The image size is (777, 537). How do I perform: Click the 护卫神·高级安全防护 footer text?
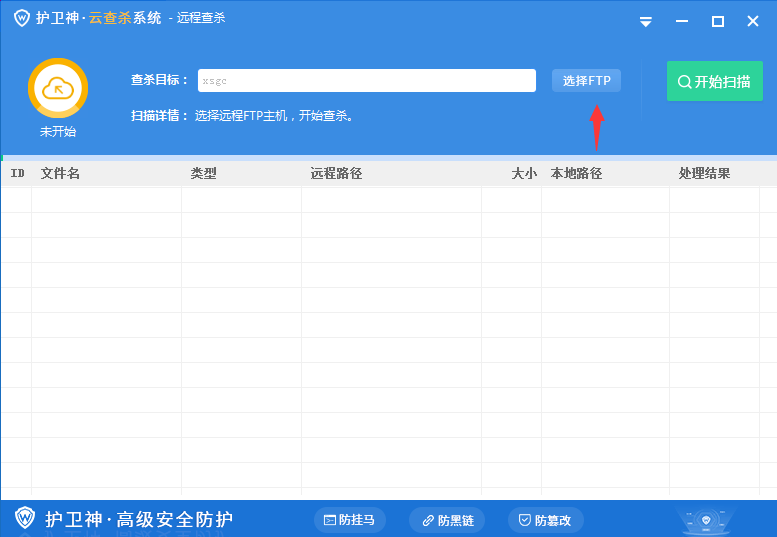pos(139,519)
